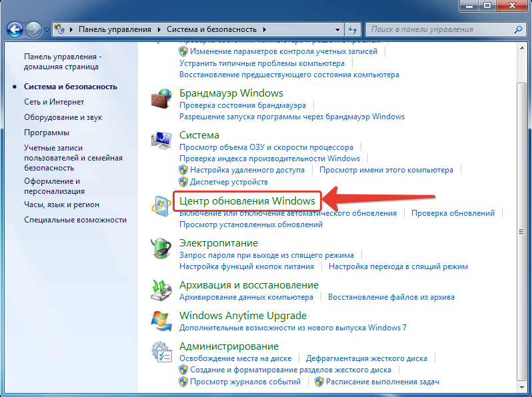Expand the arrow after Панель управления in breadcrumb
The height and width of the screenshot is (397, 532).
tap(159, 29)
